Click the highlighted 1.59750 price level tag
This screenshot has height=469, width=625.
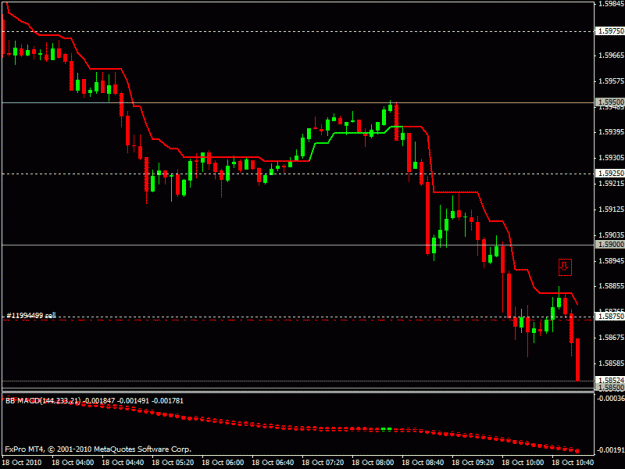click(610, 31)
